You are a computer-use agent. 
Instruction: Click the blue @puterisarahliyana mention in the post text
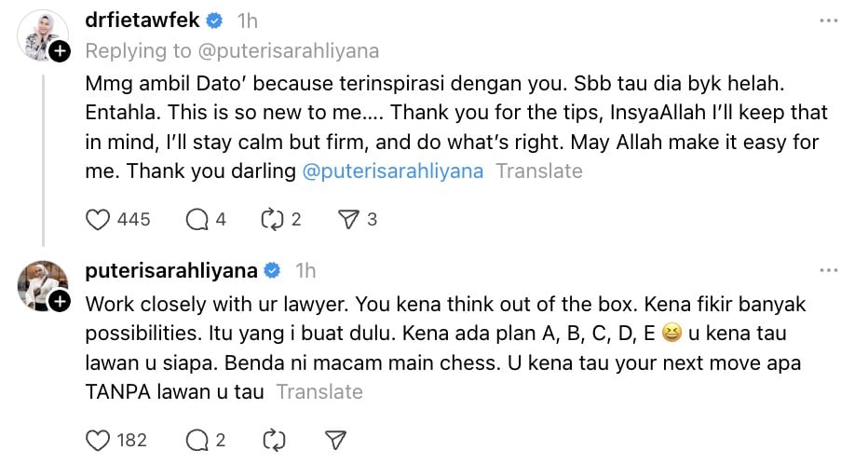pos(393,171)
